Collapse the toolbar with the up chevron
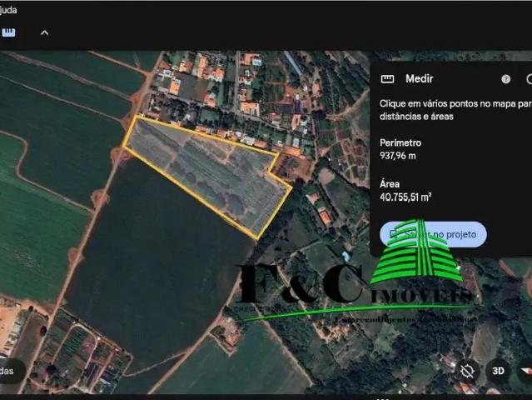The height and width of the screenshot is (400, 532). [45, 32]
